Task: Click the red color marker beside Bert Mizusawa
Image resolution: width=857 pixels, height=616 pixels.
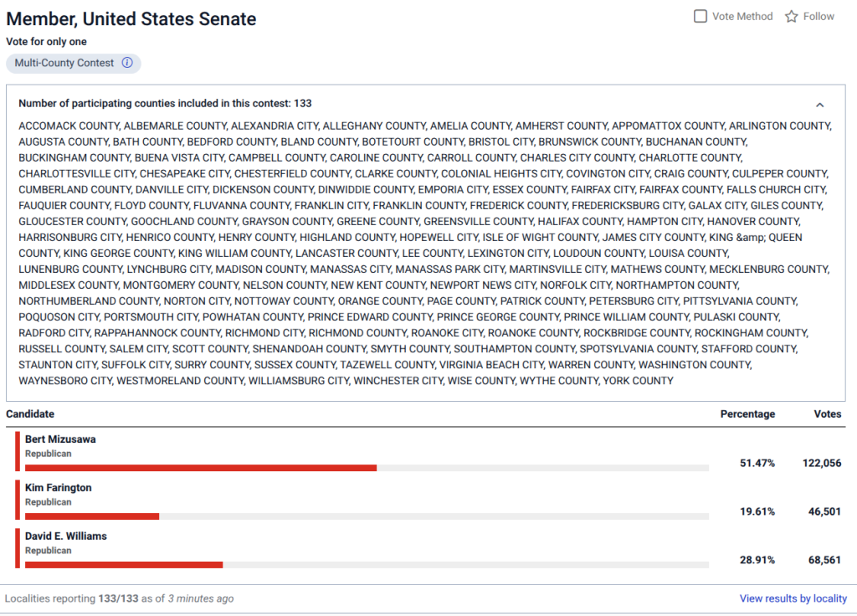Action: pyautogui.click(x=18, y=451)
